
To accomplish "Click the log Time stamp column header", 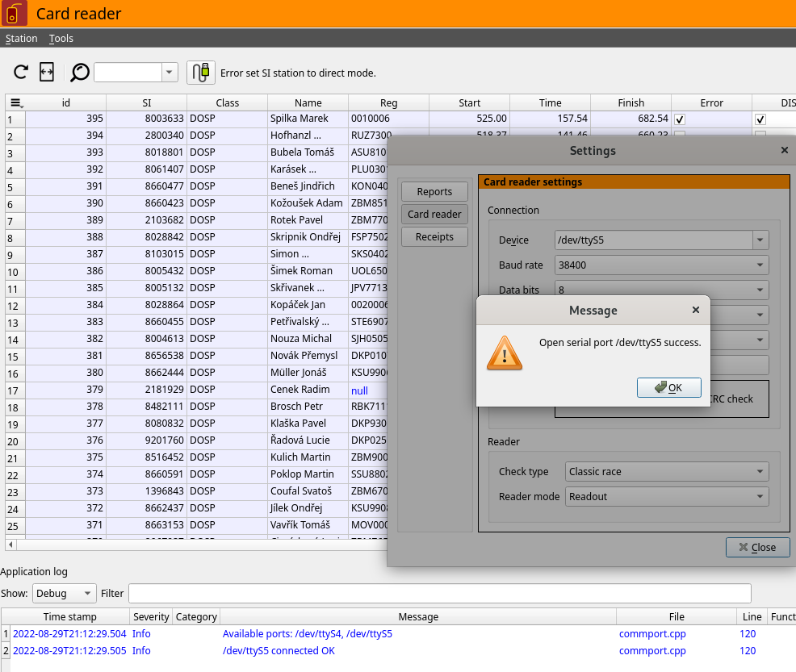I will (69, 616).
